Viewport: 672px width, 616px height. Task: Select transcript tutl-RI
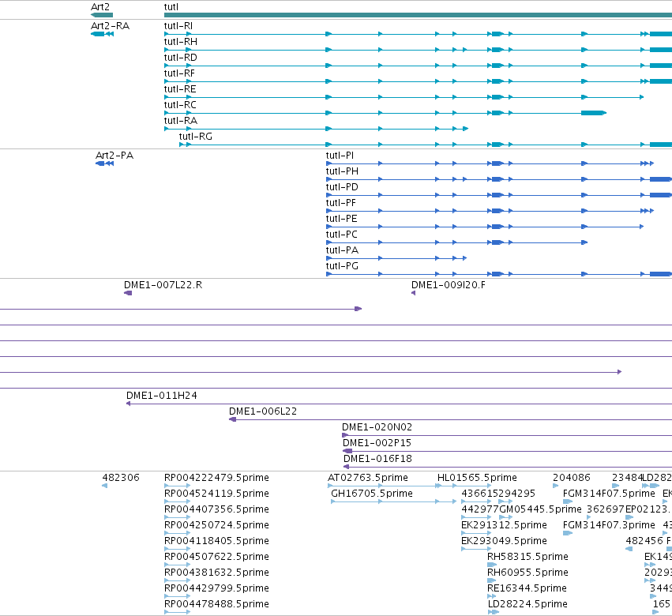tap(178, 26)
